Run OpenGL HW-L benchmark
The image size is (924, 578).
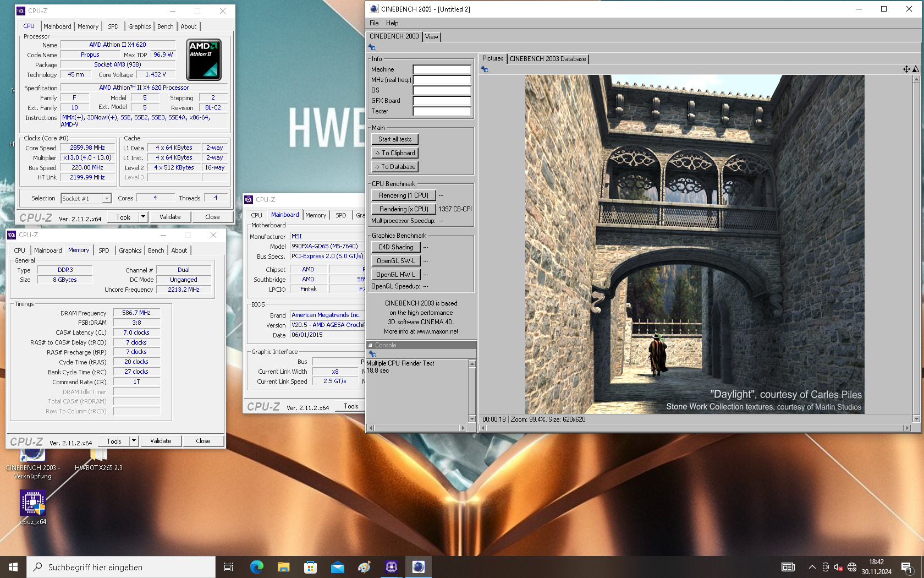click(396, 275)
